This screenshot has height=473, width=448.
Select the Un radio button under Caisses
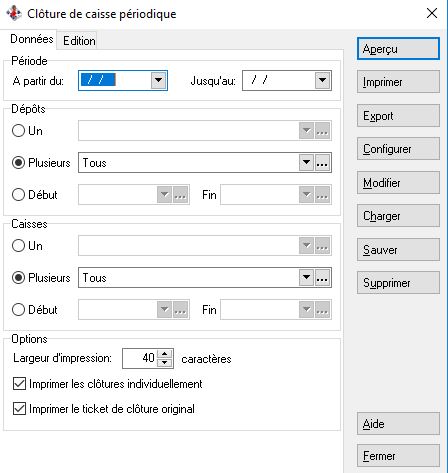pyautogui.click(x=18, y=246)
